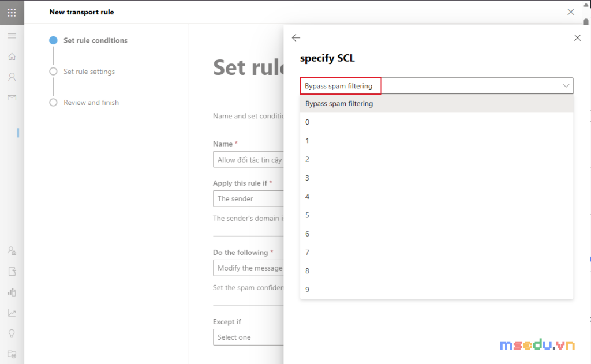
Task: Open Reports chart icon in sidebar
Action: click(12, 313)
